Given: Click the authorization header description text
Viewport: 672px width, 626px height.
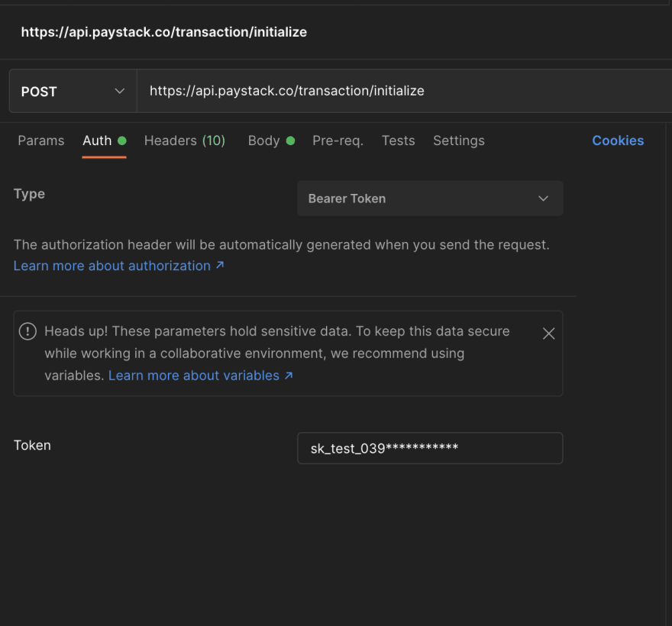Looking at the screenshot, I should (x=282, y=244).
